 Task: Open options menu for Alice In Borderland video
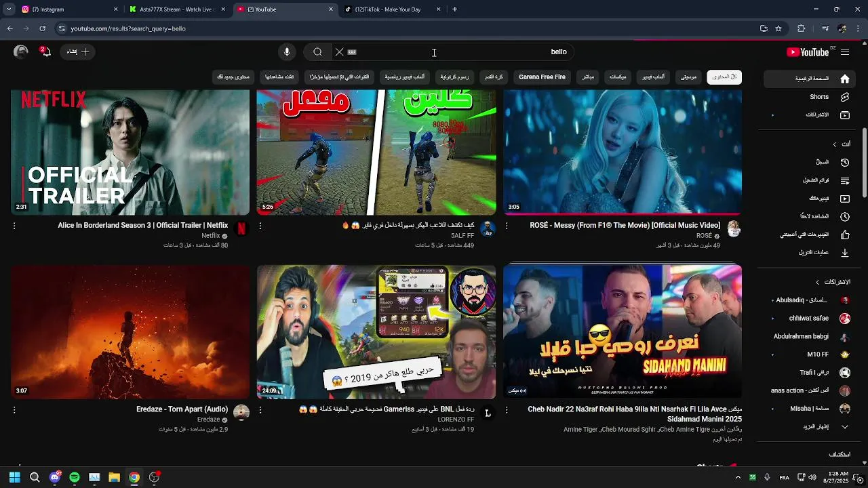(14, 226)
